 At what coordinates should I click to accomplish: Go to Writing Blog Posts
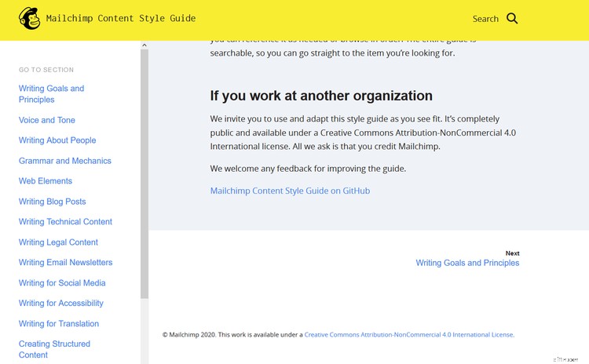[53, 202]
